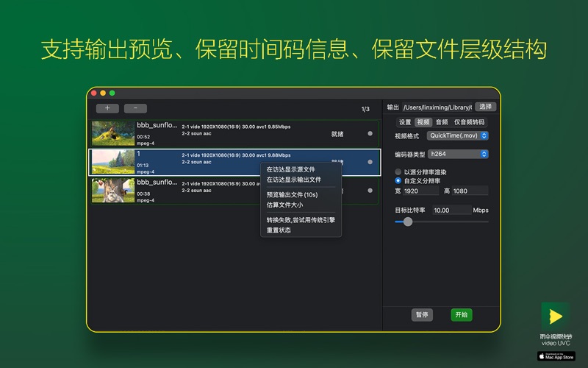Click the plus button to add files
The height and width of the screenshot is (368, 588).
pyautogui.click(x=107, y=108)
